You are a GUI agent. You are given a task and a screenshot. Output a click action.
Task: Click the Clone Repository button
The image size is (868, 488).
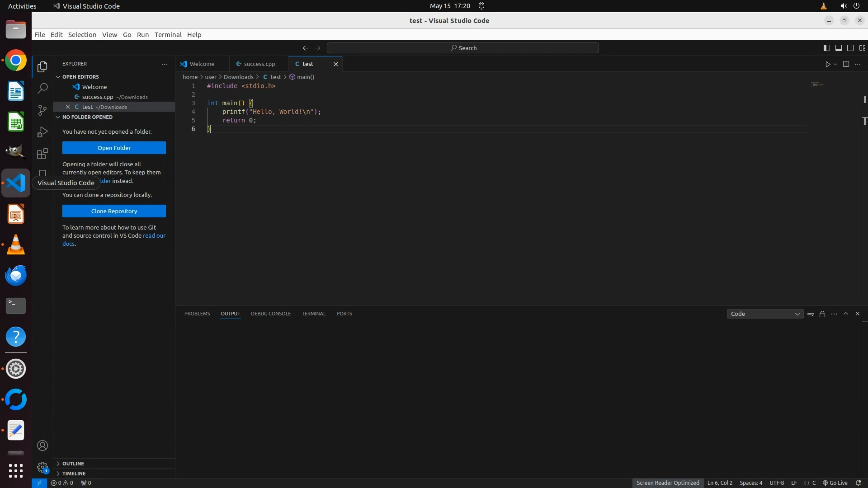114,211
